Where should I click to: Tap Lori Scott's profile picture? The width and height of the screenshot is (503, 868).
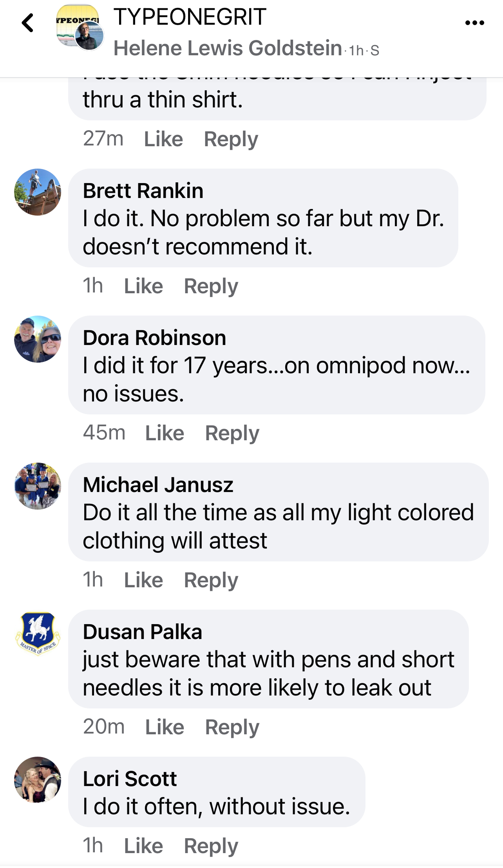click(38, 780)
